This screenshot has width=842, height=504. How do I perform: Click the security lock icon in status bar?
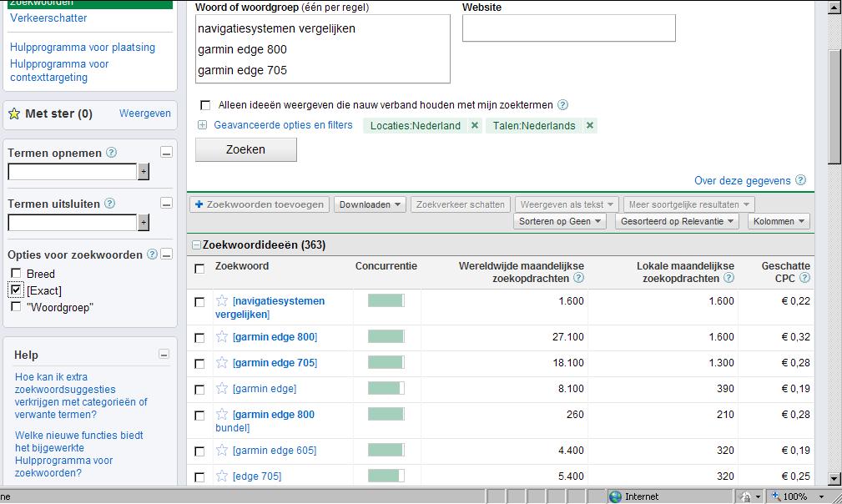745,496
